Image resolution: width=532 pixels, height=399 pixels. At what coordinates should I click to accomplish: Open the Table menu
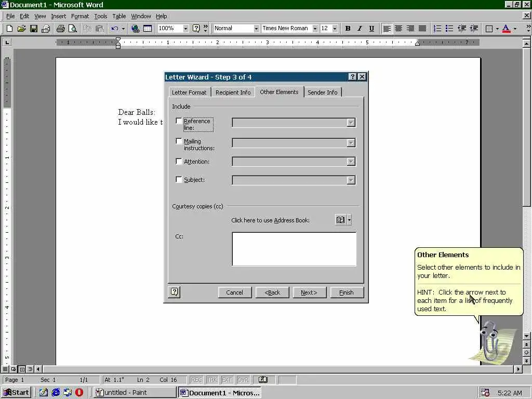pos(119,16)
